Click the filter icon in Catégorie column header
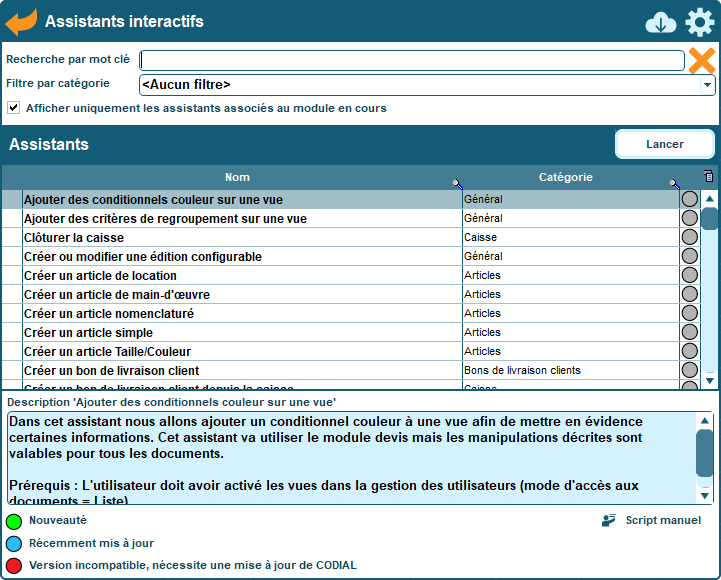The image size is (721, 580). [674, 183]
